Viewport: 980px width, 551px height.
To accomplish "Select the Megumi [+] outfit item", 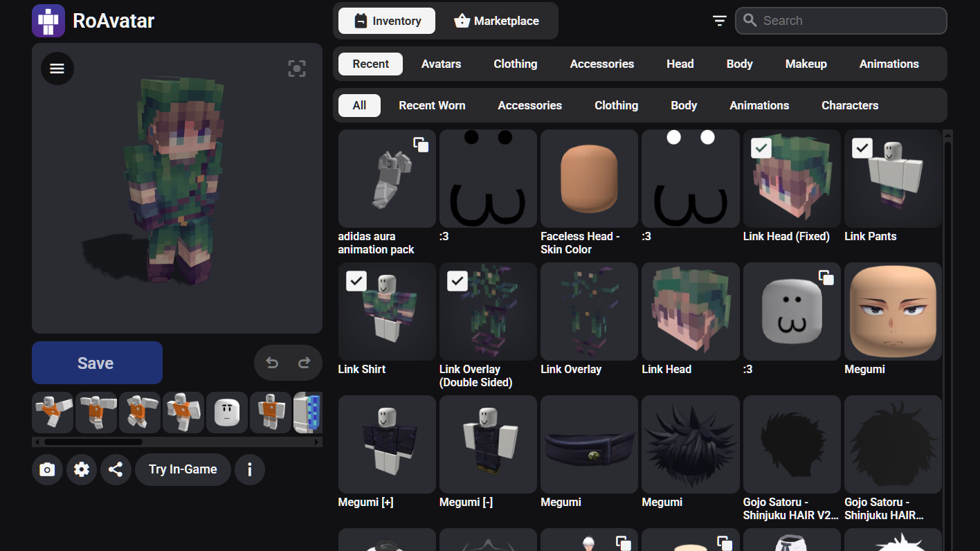I will tap(387, 451).
